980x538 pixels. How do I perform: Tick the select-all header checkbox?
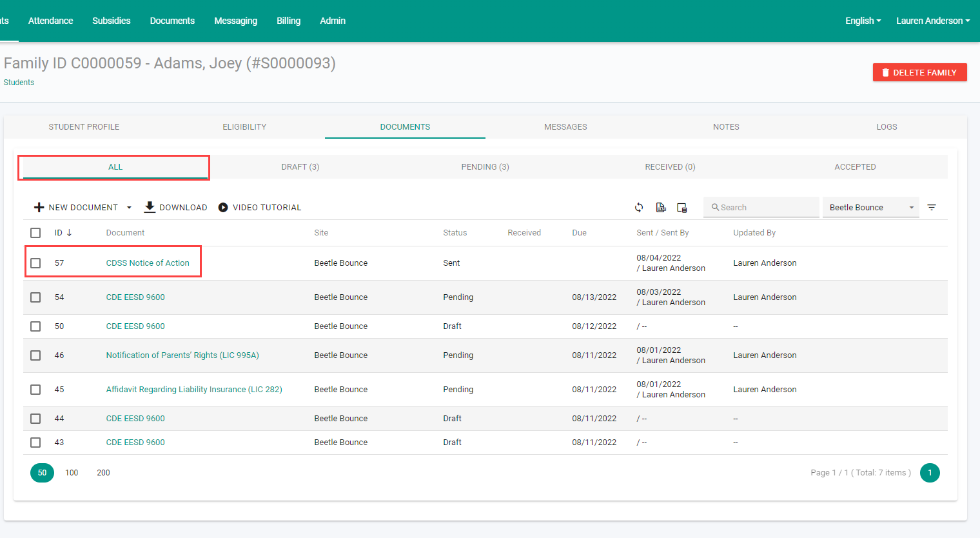click(x=35, y=233)
